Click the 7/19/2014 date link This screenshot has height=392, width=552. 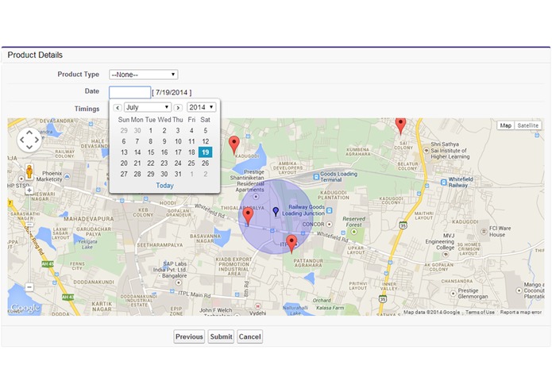point(172,93)
